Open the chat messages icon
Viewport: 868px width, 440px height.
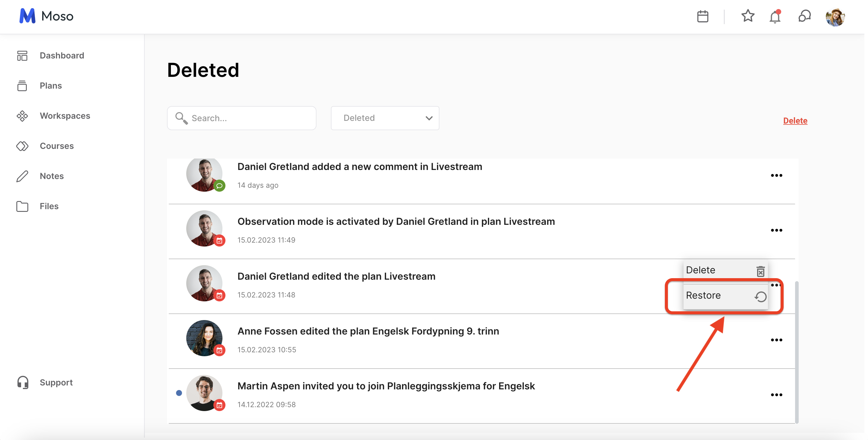[x=804, y=16]
